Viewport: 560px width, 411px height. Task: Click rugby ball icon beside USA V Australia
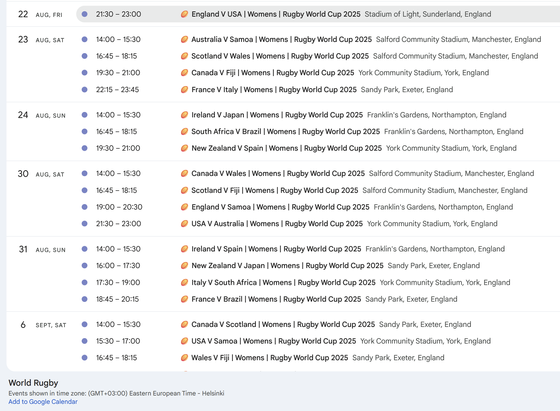pyautogui.click(x=184, y=224)
